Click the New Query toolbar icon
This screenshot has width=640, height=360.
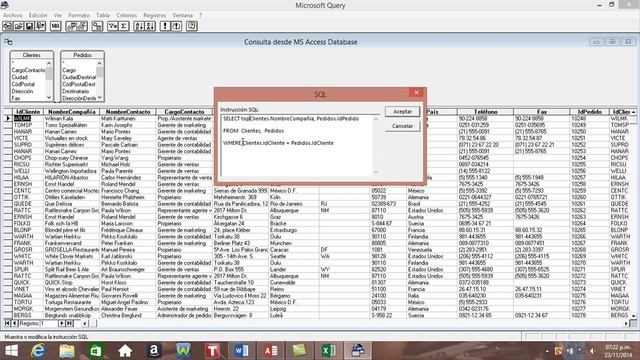(8, 26)
